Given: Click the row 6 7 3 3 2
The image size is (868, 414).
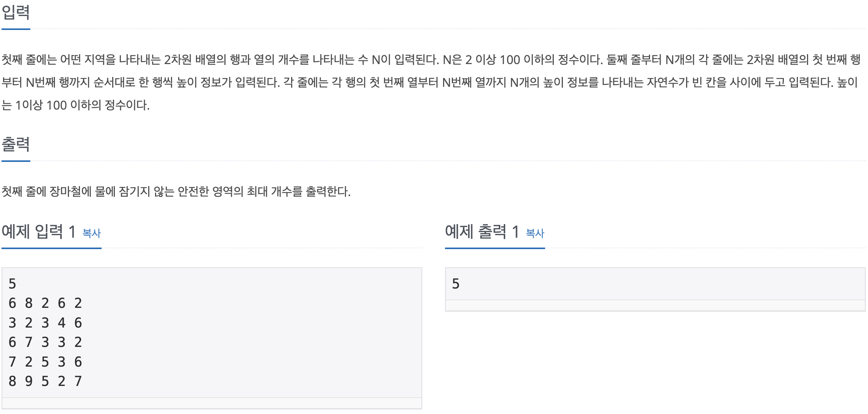Looking at the screenshot, I should pos(45,342).
